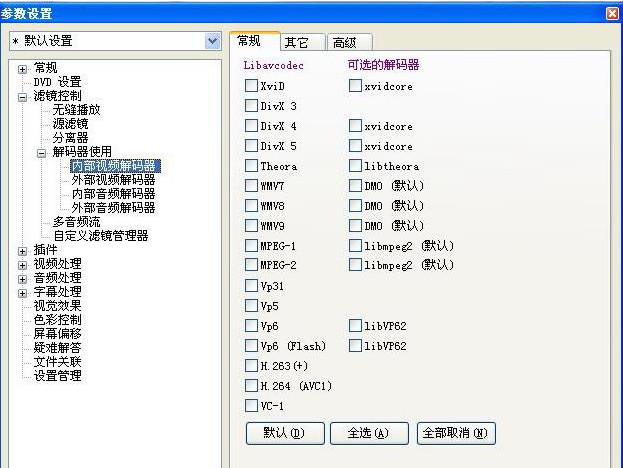
Task: Click the 默认(D) button
Action: [285, 433]
